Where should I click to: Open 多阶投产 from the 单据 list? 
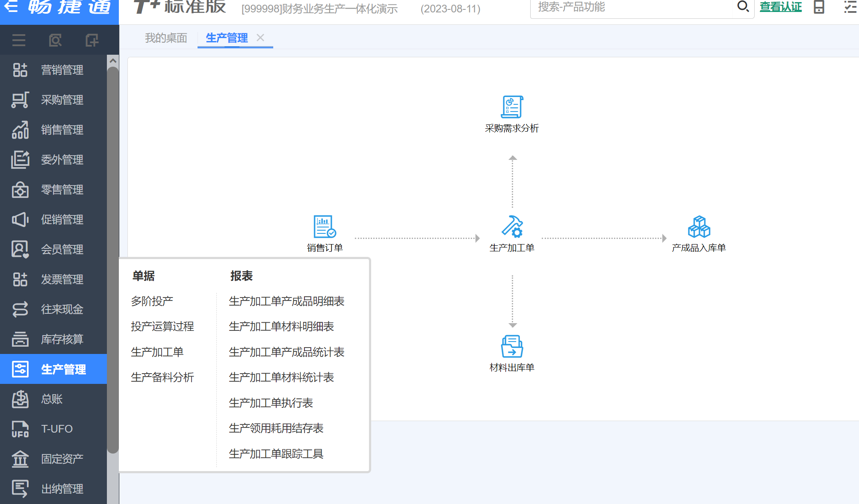tap(152, 301)
